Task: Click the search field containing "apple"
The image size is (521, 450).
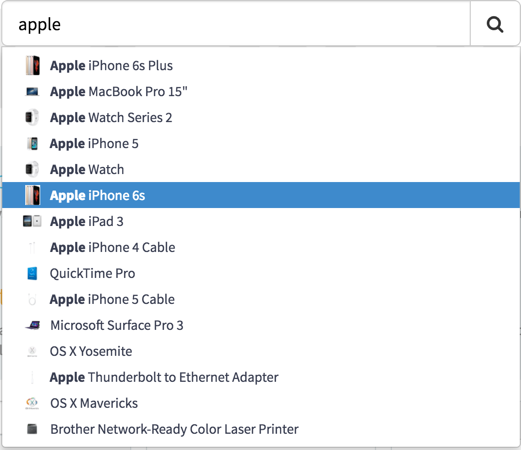Action: [236, 24]
